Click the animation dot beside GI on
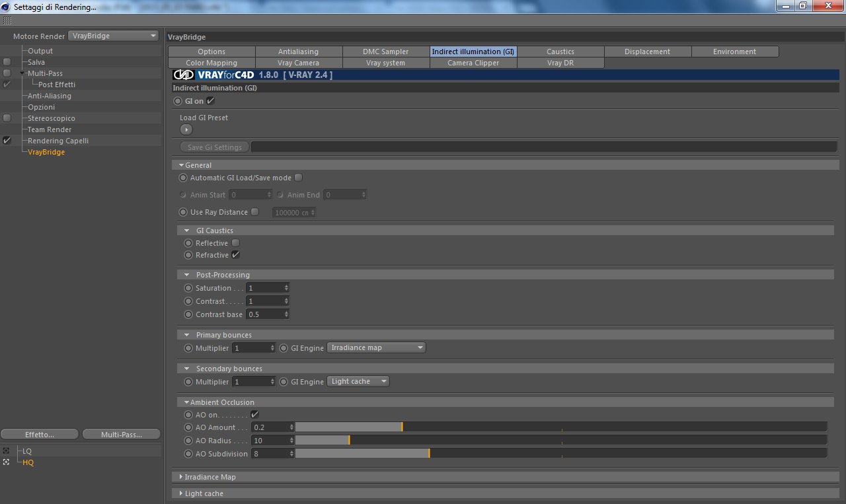This screenshot has height=504, width=846. pos(177,101)
